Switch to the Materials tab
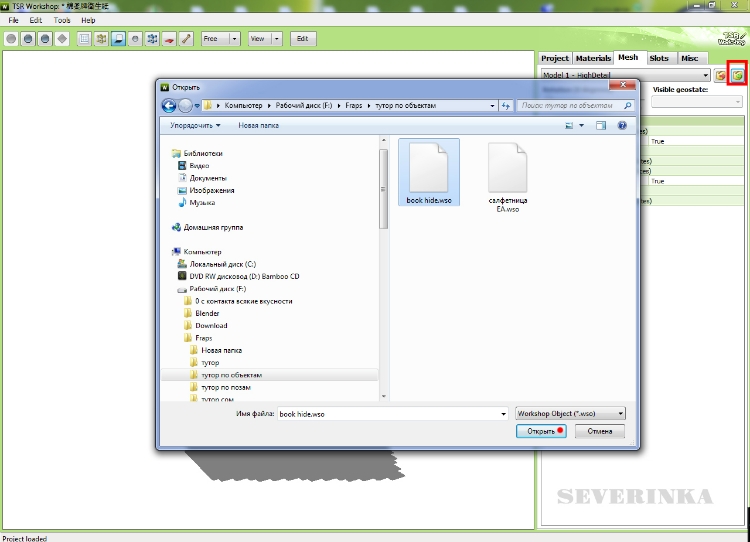The width and height of the screenshot is (750, 542). 593,58
